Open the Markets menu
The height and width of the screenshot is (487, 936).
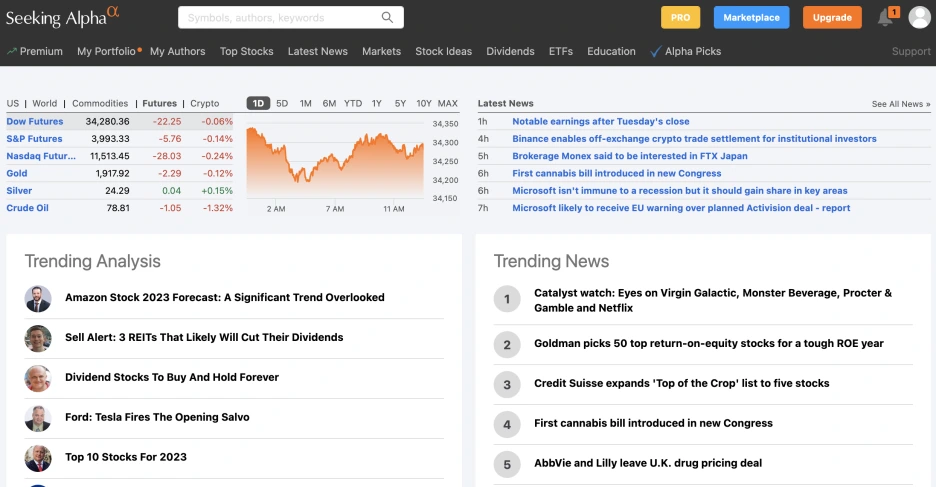click(381, 51)
